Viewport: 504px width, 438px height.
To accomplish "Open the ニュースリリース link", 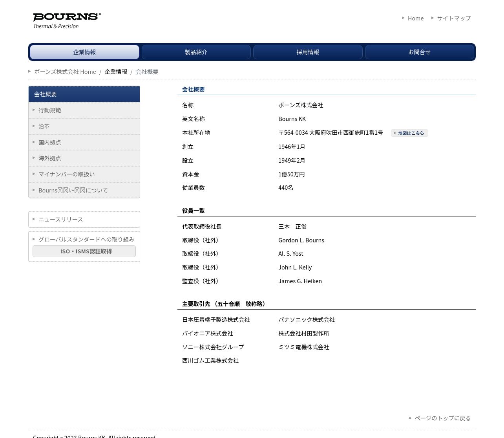I will [x=84, y=220].
